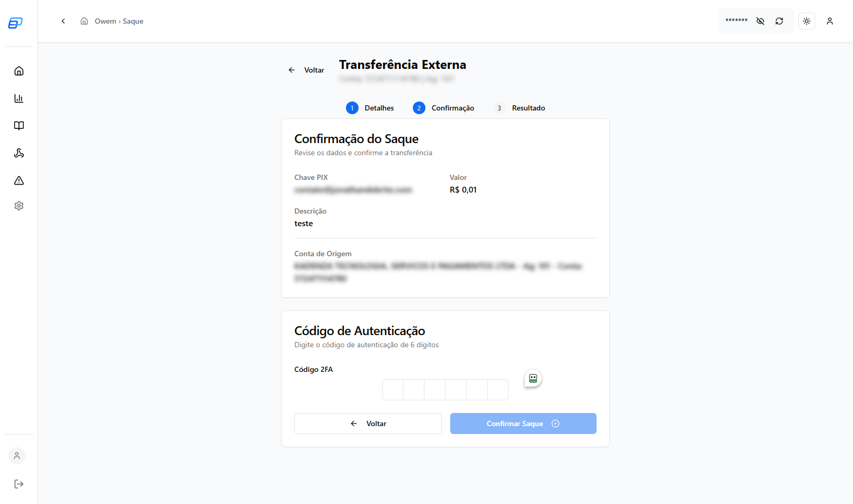Viewport: 853px width, 504px height.
Task: Click the Owem breadcrumb link
Action: point(105,21)
